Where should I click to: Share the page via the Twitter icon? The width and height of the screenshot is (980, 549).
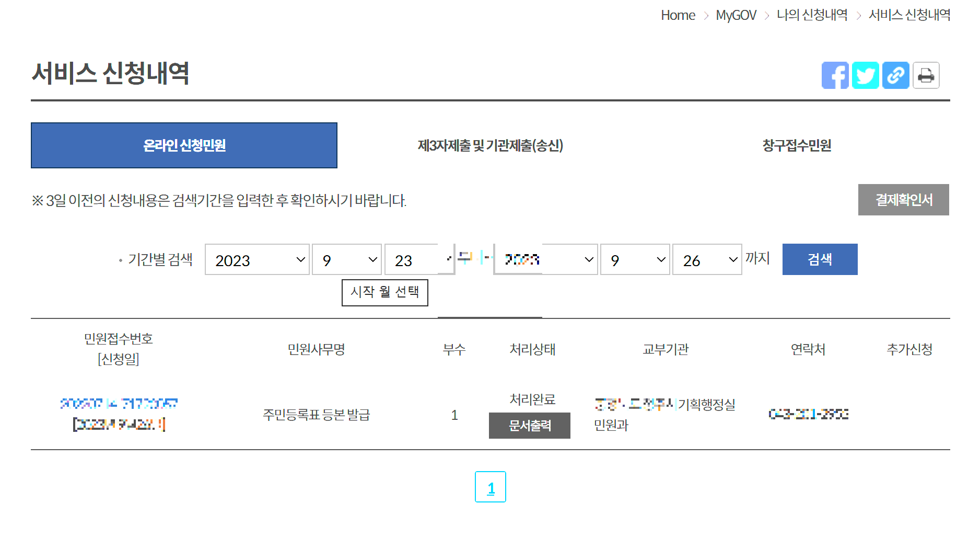866,75
